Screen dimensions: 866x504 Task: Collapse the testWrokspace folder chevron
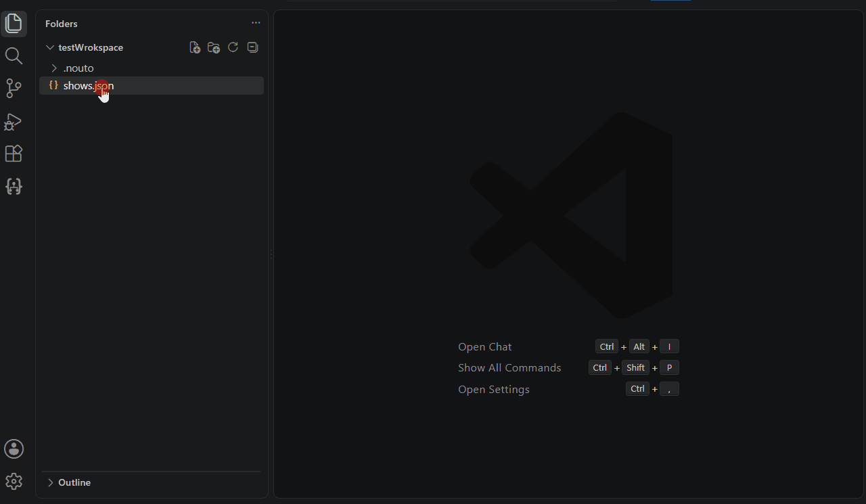(49, 47)
